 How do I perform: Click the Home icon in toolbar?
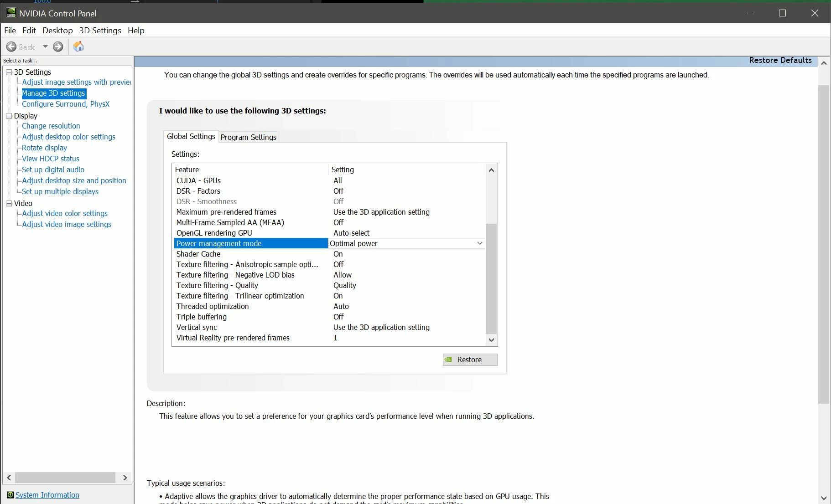click(x=78, y=46)
